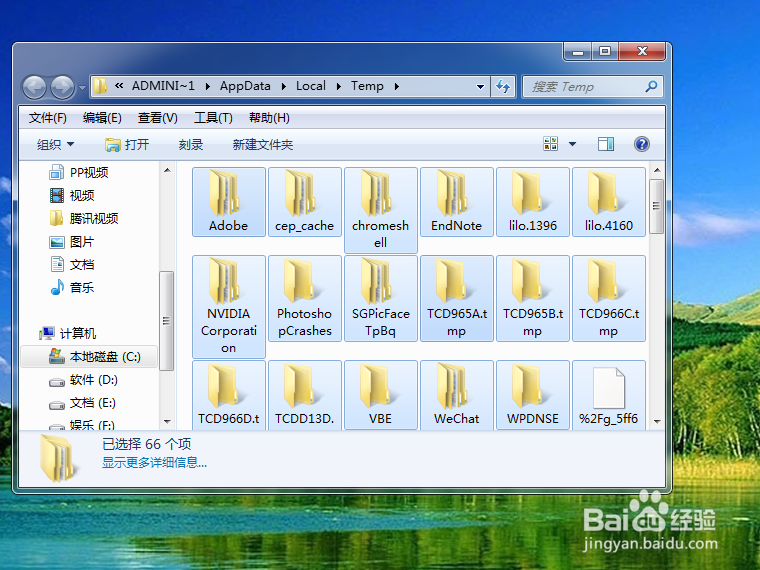Select 计算机 in navigation pane

click(x=68, y=333)
